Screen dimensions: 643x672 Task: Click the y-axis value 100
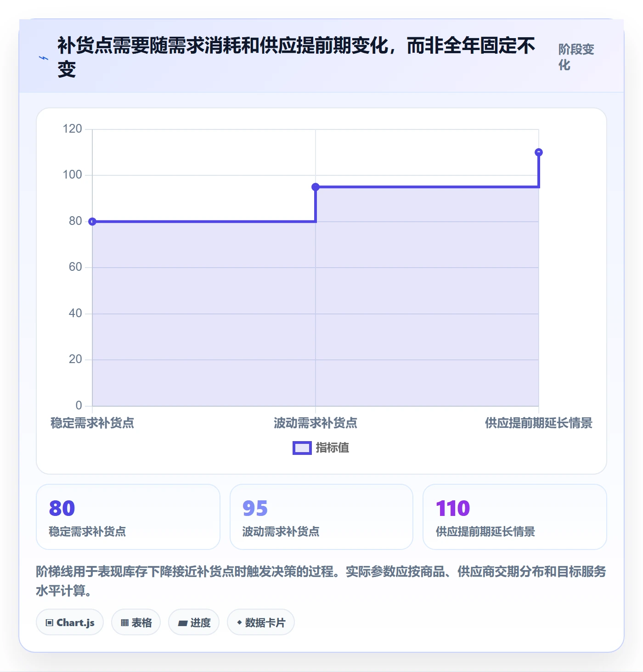point(73,175)
